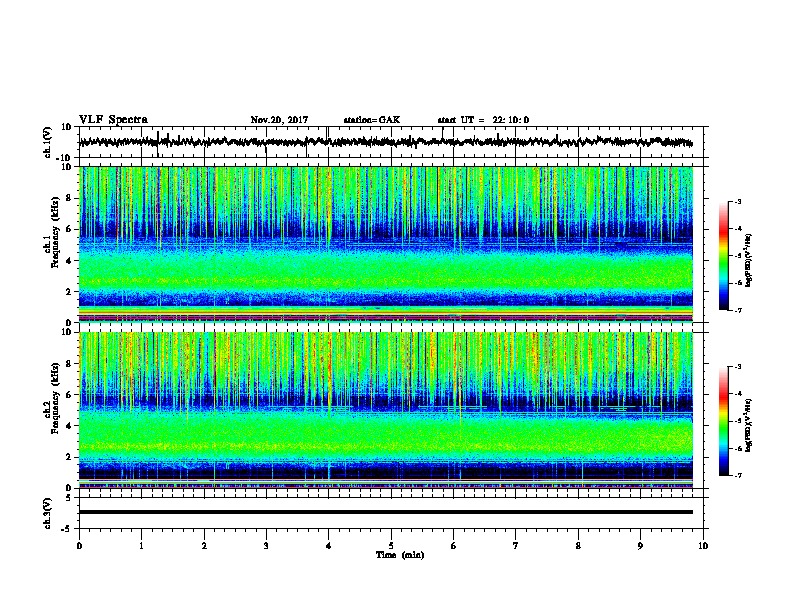Click the ch.2 spectrogram plot

coord(386,410)
